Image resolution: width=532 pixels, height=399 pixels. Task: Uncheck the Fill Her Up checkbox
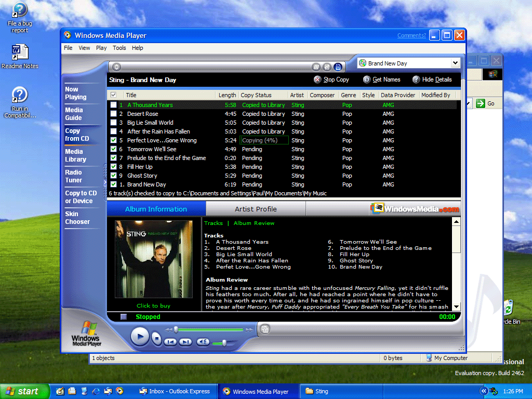pyautogui.click(x=113, y=167)
